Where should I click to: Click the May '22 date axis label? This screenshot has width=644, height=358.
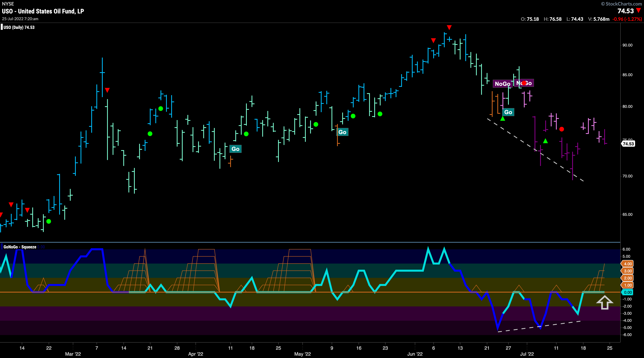[x=302, y=354]
